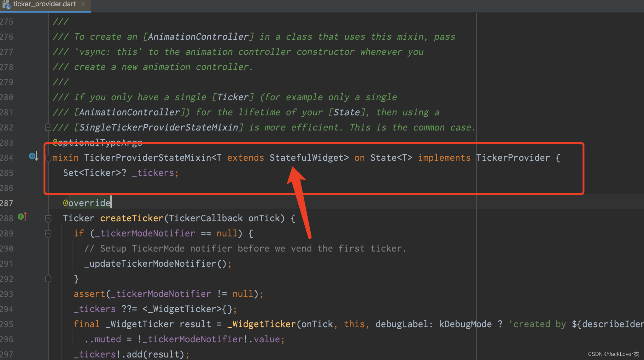Collapse the doc comment fold marker at line 282
Screen dimensions: 644x360
(48, 127)
